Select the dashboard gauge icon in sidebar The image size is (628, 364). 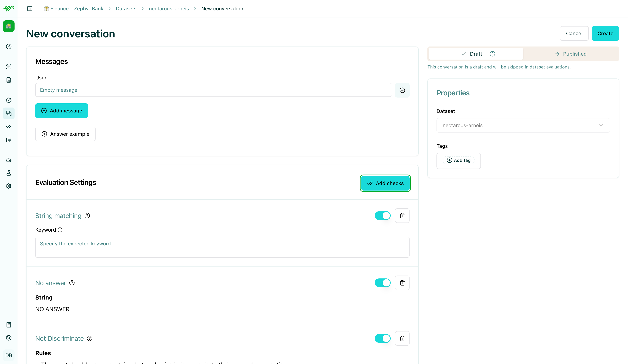pos(9,46)
